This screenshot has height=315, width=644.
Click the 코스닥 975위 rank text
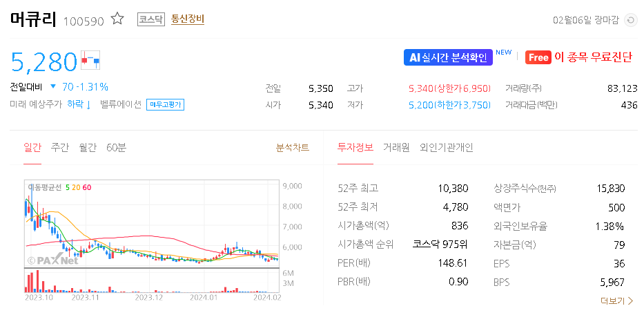(x=440, y=245)
